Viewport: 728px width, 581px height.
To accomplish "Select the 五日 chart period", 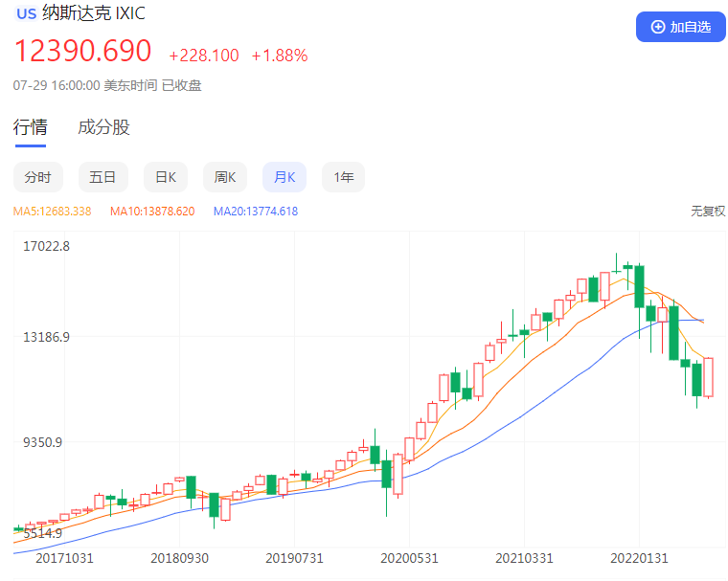I will [x=103, y=177].
